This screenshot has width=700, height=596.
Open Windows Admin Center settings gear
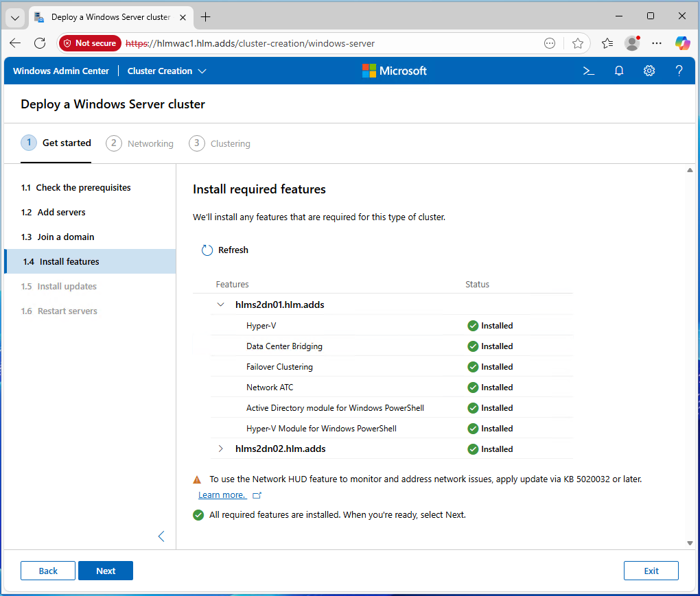point(649,71)
